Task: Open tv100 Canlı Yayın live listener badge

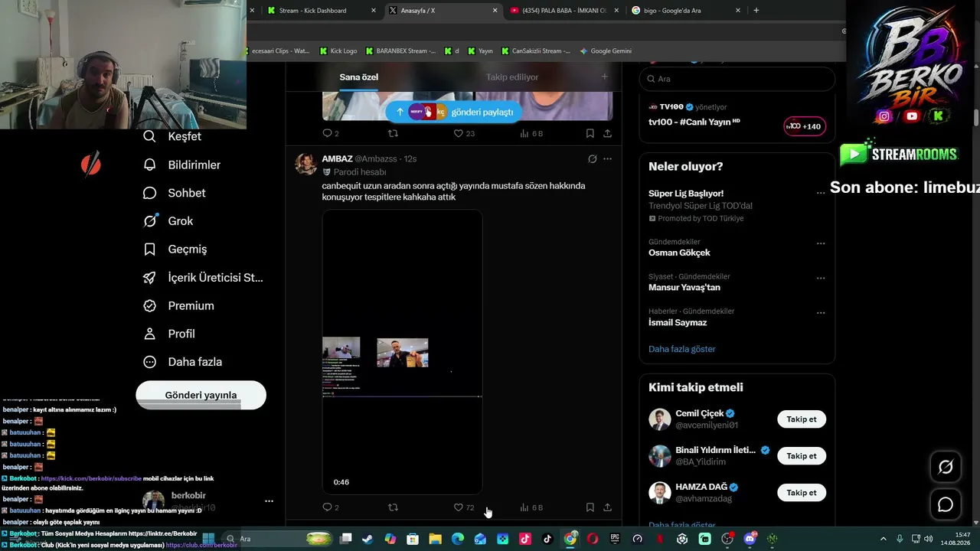Action: tap(805, 126)
